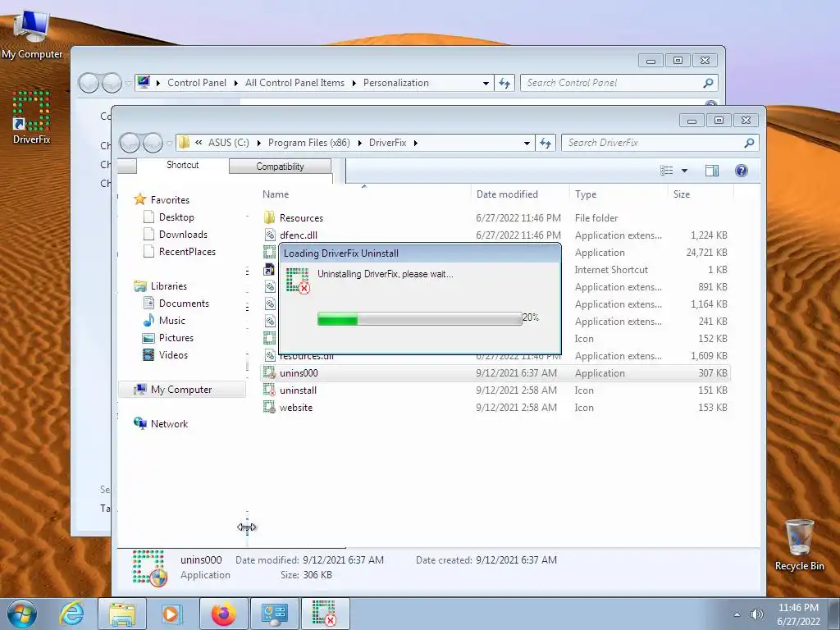This screenshot has width=840, height=630.
Task: Refresh the DriverFix folder address bar
Action: (546, 143)
